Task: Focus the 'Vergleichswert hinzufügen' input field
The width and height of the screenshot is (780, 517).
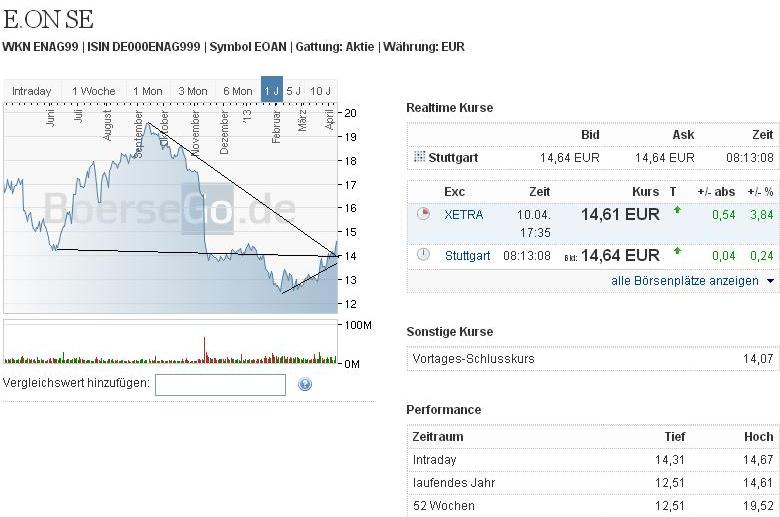Action: (220, 384)
